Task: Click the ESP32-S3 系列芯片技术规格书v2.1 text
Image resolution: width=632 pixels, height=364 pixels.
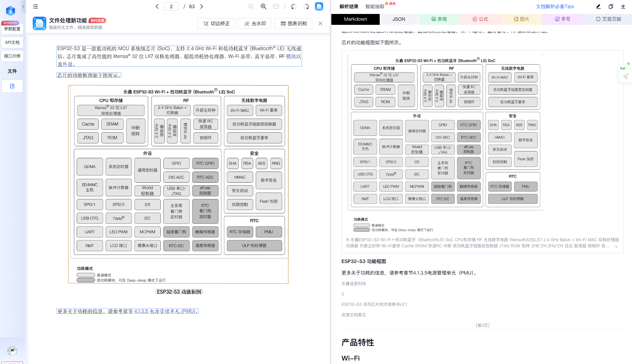Action: [x=374, y=304]
